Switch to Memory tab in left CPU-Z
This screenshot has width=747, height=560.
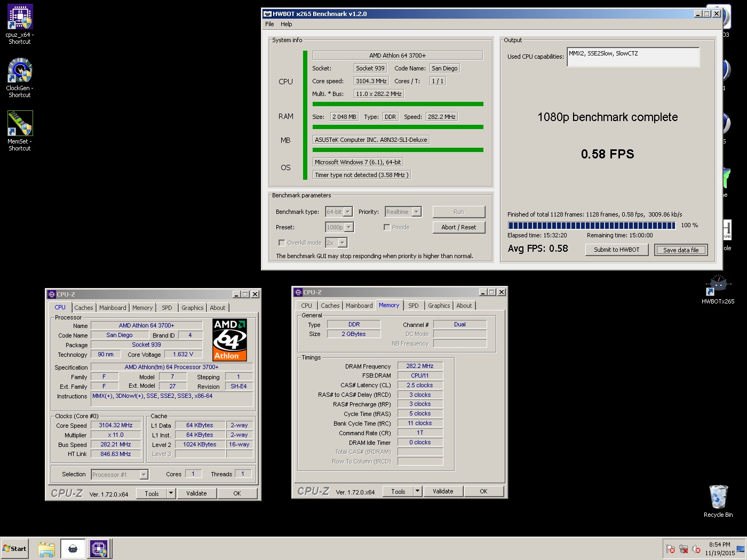pos(142,308)
